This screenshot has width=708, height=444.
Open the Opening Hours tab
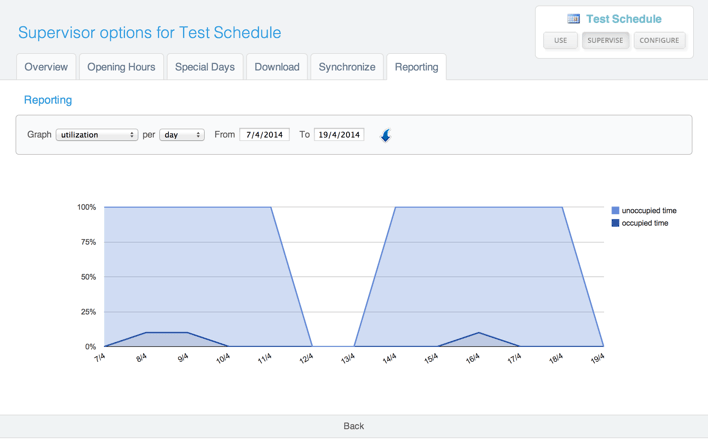point(121,67)
